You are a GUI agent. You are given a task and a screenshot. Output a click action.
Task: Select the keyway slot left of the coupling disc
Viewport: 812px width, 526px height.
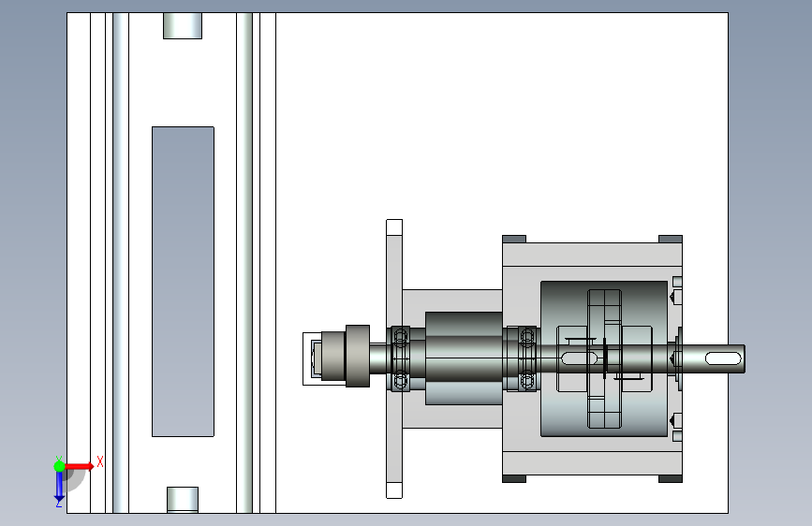click(x=579, y=358)
